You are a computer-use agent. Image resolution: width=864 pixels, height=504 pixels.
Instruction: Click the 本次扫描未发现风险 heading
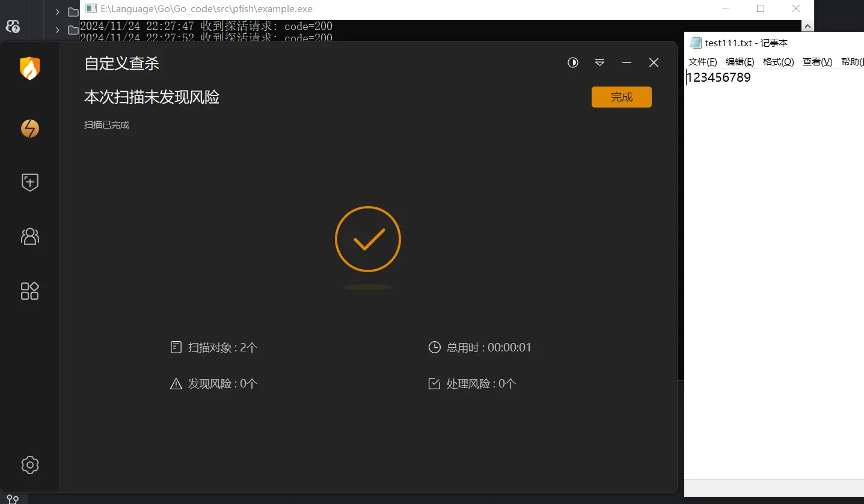point(152,97)
